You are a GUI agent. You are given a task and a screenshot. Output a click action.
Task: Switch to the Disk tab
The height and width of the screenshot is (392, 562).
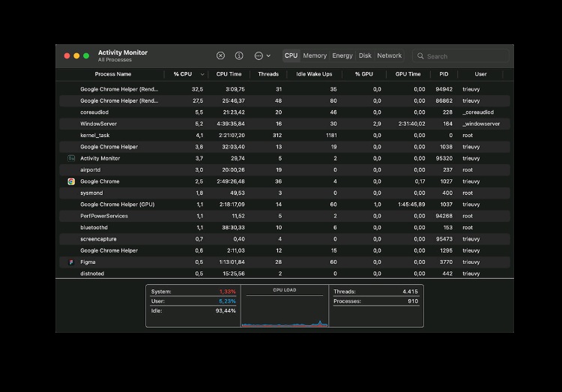(x=365, y=55)
